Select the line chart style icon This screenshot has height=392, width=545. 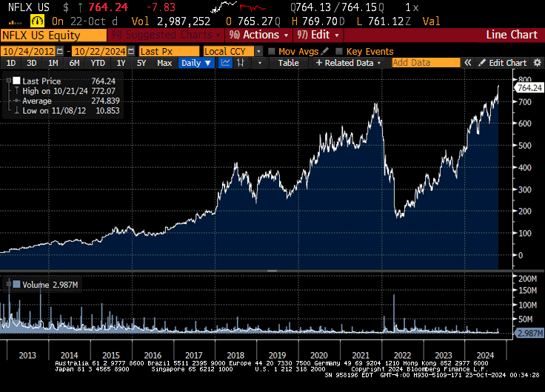click(x=226, y=63)
